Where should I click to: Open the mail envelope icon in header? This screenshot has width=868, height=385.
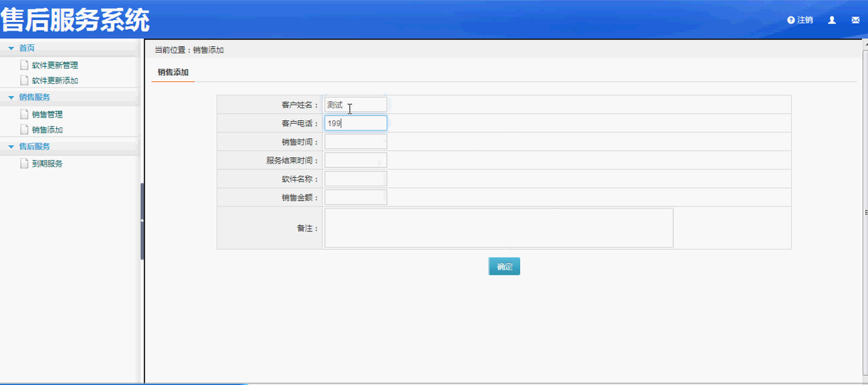click(x=855, y=20)
